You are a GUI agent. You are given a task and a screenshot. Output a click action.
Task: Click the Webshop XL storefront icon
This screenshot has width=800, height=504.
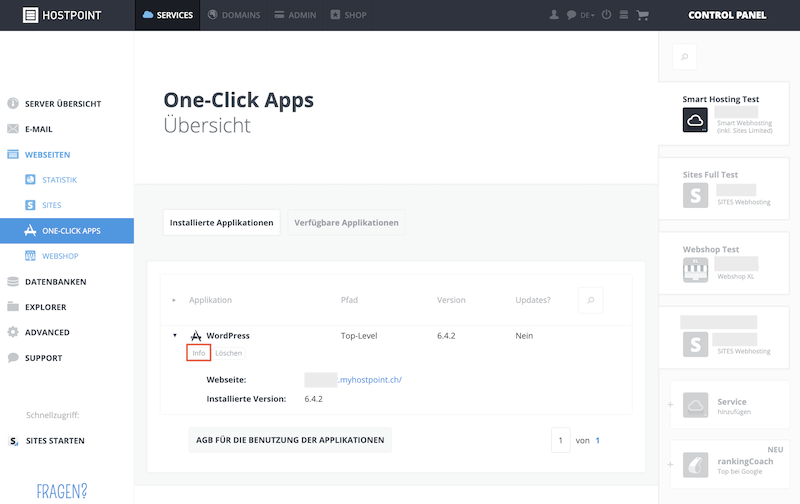(x=695, y=270)
